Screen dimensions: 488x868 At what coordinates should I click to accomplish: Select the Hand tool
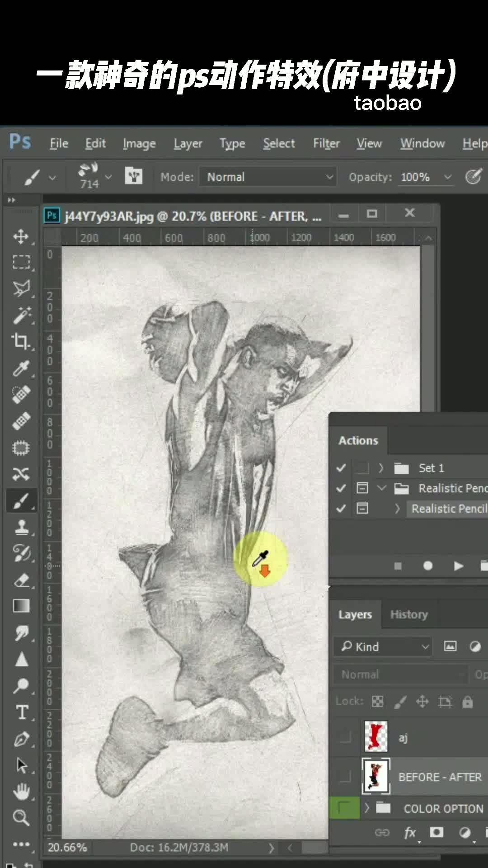21,792
